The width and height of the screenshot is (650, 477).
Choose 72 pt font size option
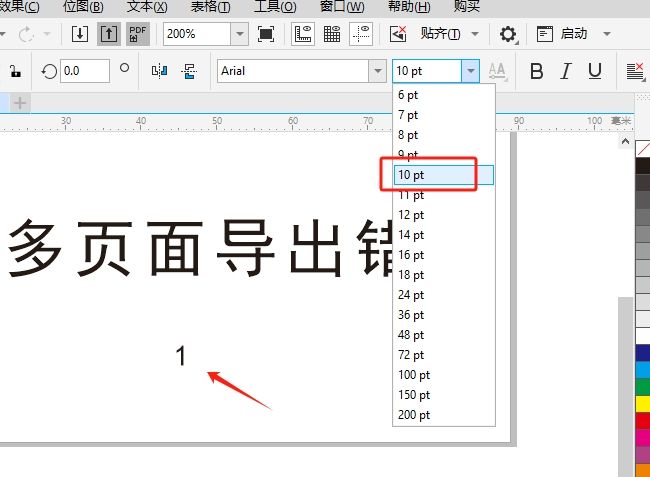pyautogui.click(x=411, y=355)
